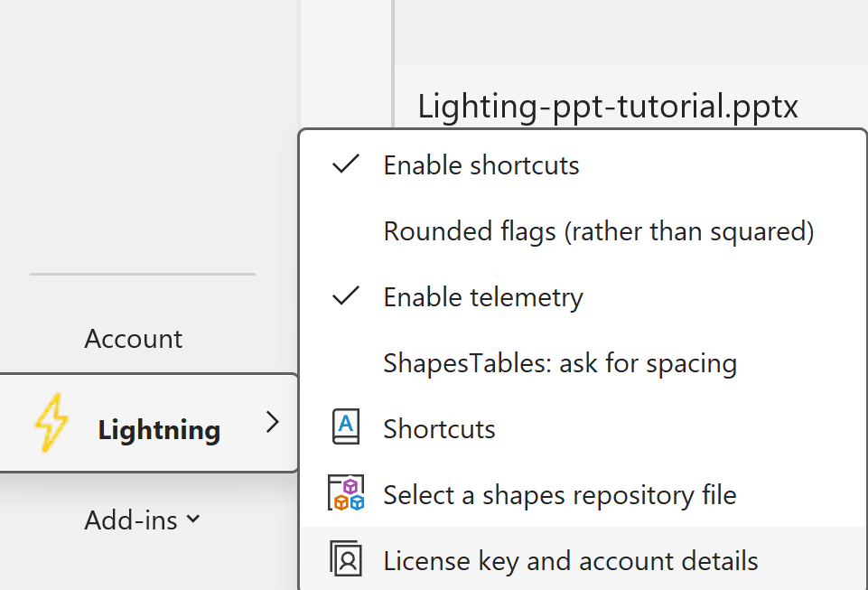The height and width of the screenshot is (590, 868).
Task: Click the shapes repository cubes icon
Action: click(346, 493)
